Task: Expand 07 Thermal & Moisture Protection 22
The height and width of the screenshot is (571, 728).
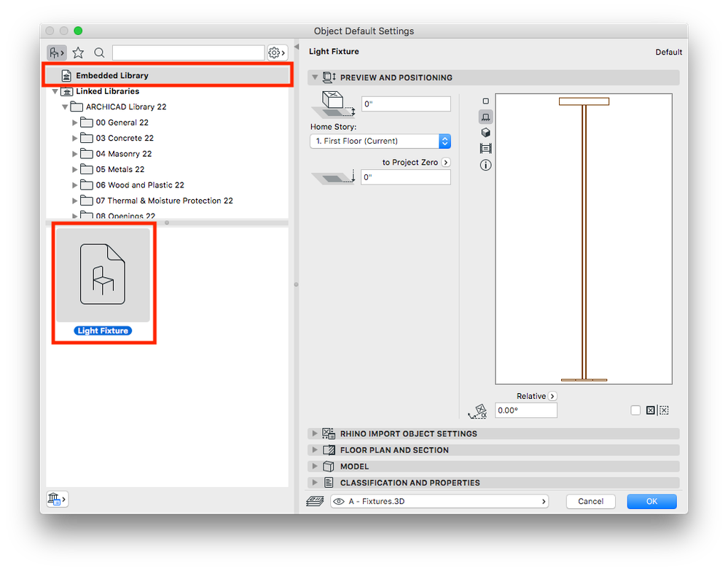Action: point(75,201)
